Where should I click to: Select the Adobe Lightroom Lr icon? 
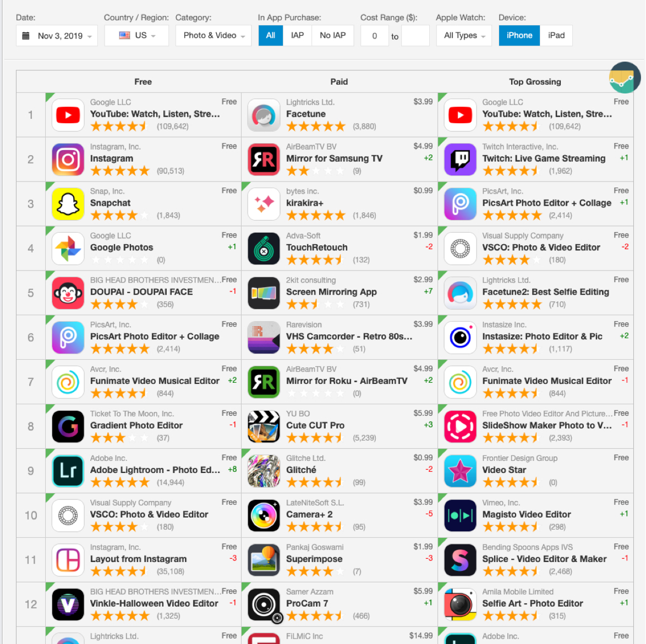tap(68, 471)
